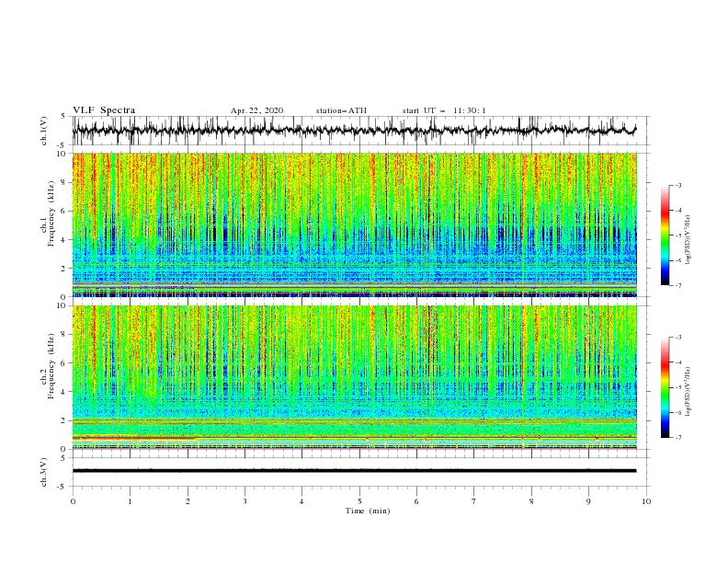Click time axis tick label "0"
Viewport: 728px width, 563px height.
[73, 501]
